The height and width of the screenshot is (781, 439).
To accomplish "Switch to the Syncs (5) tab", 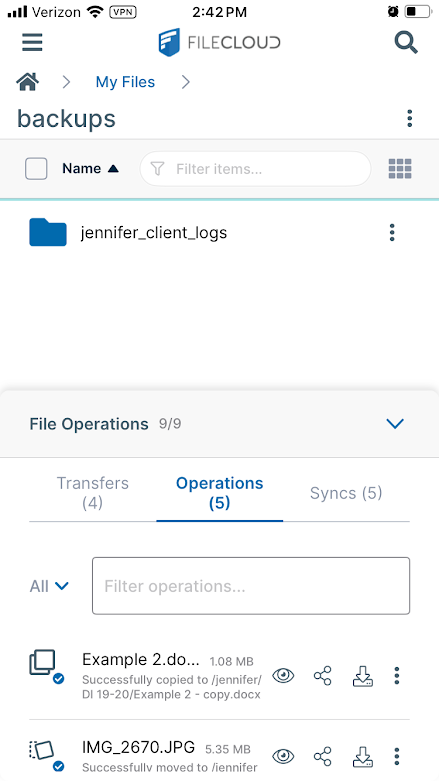I will pos(346,493).
